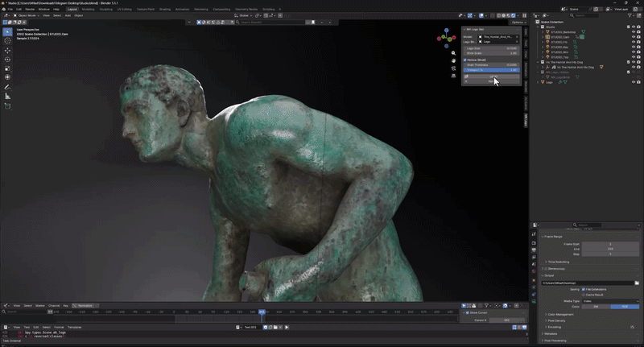Open the Object Mode dropdown

27,15
